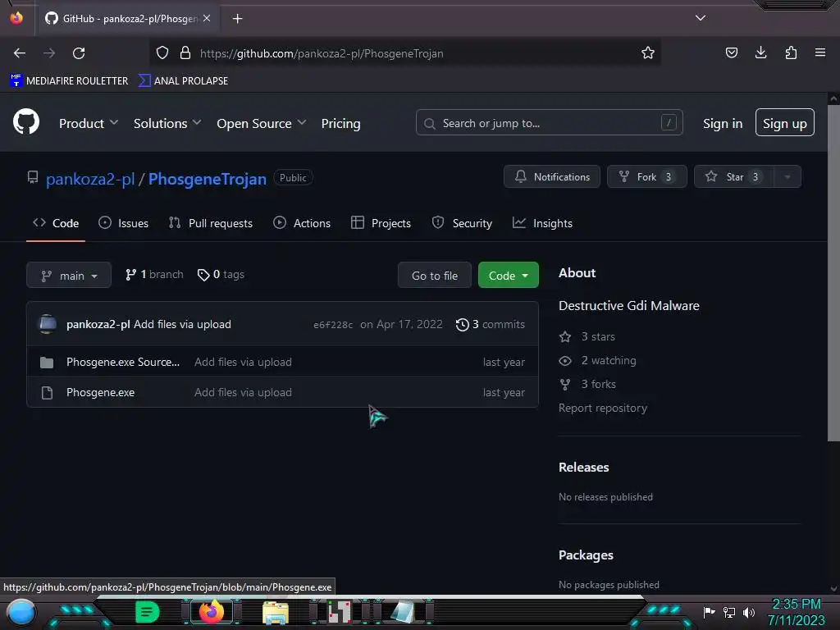Image resolution: width=840 pixels, height=630 pixels.
Task: Click the file icon beside Phosgene.exe
Action: coord(47,393)
